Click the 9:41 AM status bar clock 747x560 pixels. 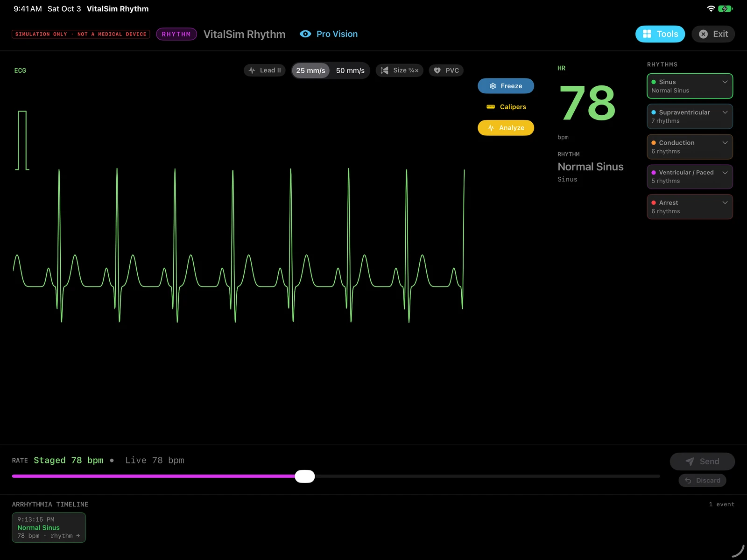tap(28, 9)
